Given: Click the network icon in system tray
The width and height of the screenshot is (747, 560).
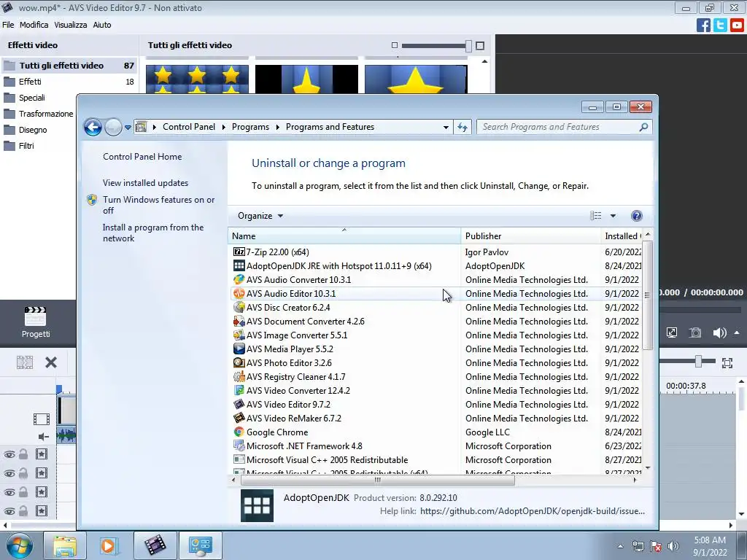Looking at the screenshot, I should pyautogui.click(x=638, y=546).
